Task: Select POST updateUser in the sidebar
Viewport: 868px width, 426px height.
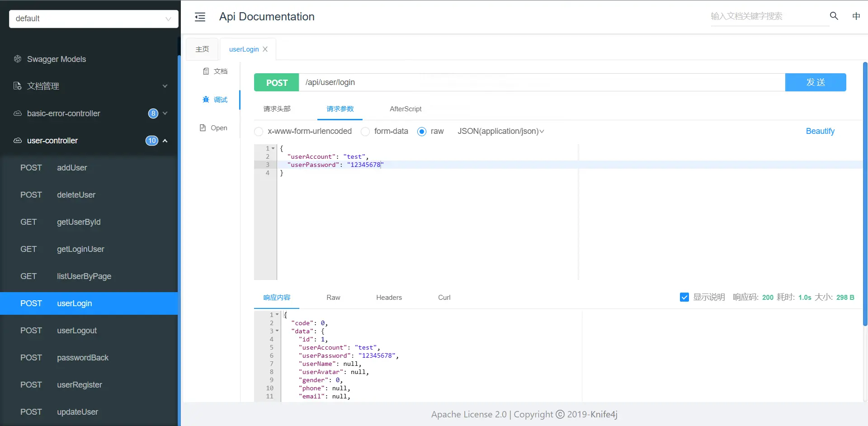Action: coord(89,412)
